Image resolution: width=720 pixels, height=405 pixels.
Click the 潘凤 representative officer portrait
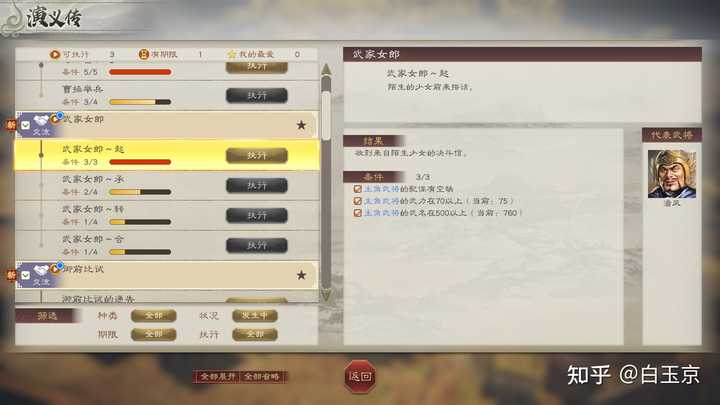coord(672,174)
